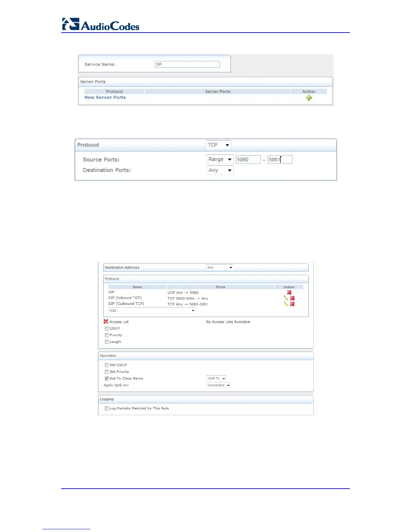Open the Destination Ports Any dropdown
The width and height of the screenshot is (411, 532).
click(x=220, y=170)
